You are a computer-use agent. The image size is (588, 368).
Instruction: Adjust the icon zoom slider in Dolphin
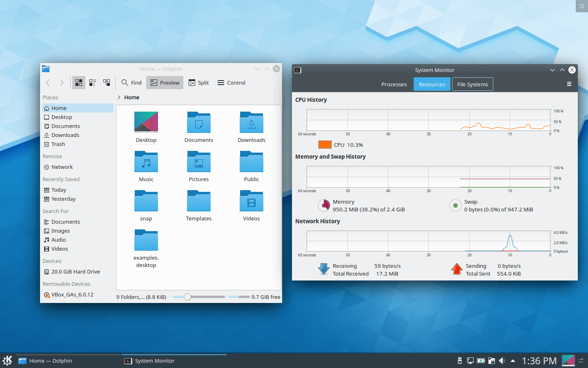tap(187, 297)
